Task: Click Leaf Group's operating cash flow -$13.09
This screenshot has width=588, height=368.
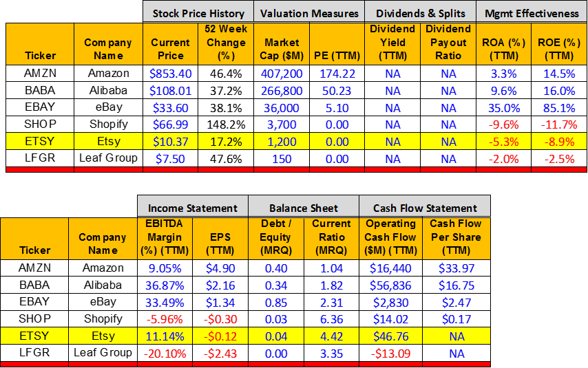Action: pyautogui.click(x=390, y=354)
